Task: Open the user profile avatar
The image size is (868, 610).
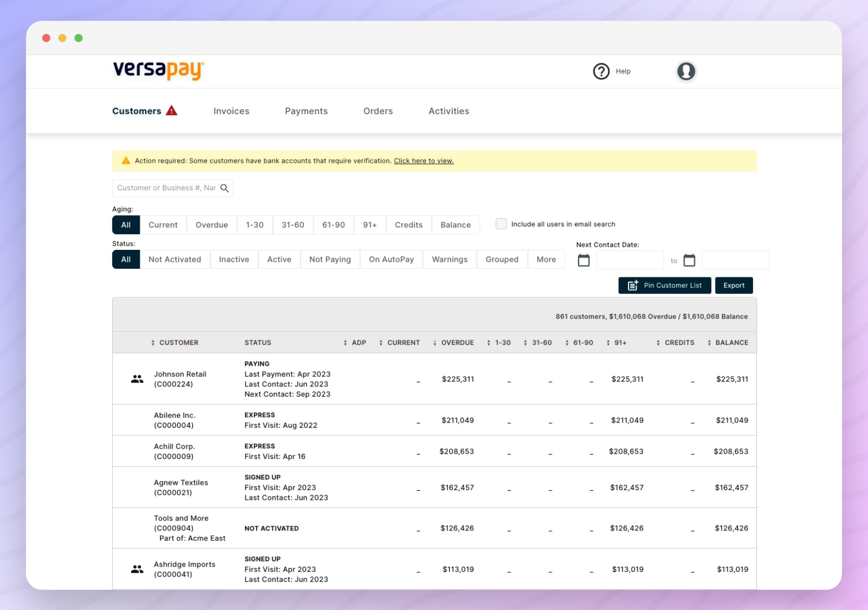Action: pos(686,71)
